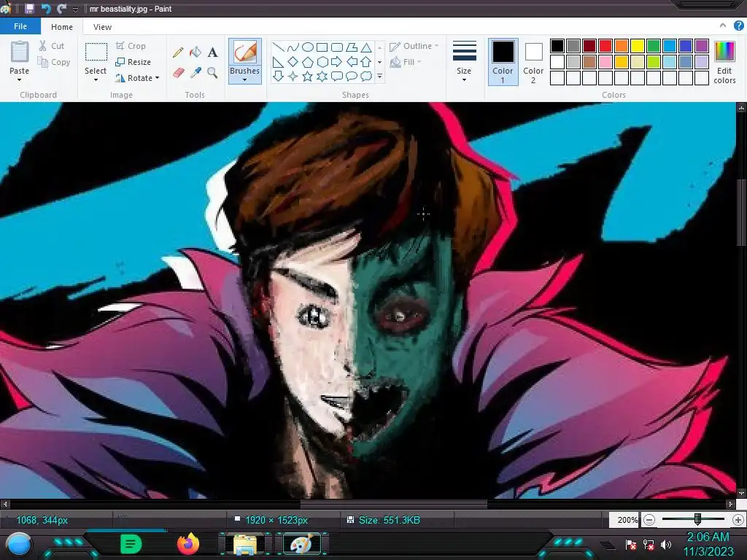
Task: Click the horizontal scrollbar right arrow
Action: (x=730, y=504)
